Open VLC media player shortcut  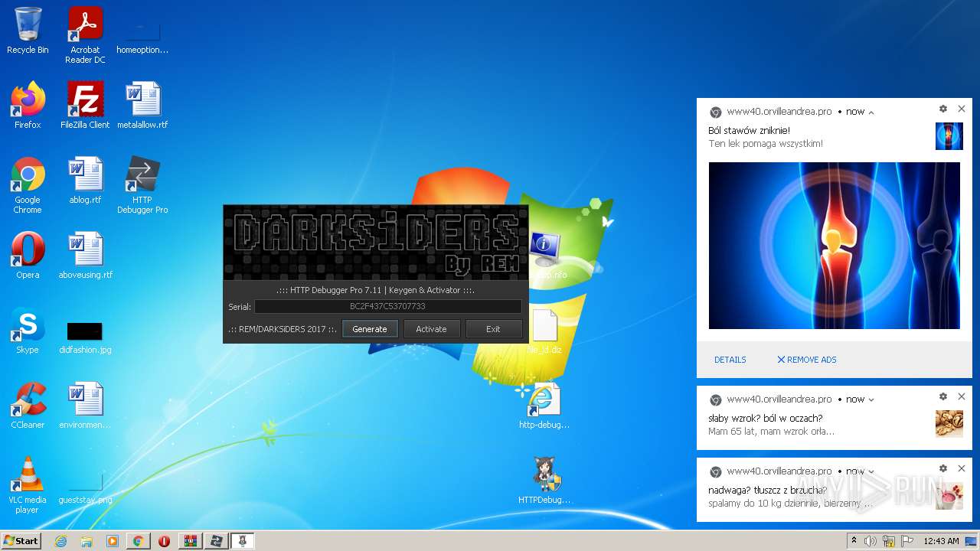click(28, 484)
